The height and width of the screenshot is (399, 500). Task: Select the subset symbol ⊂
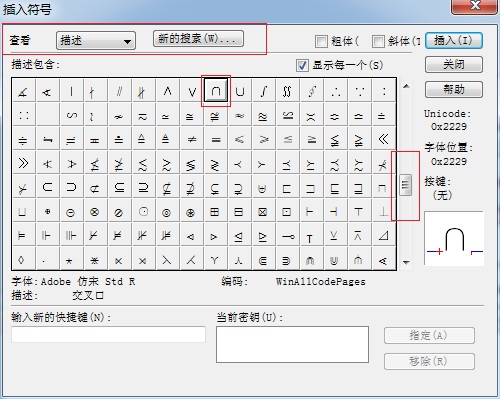click(x=48, y=187)
